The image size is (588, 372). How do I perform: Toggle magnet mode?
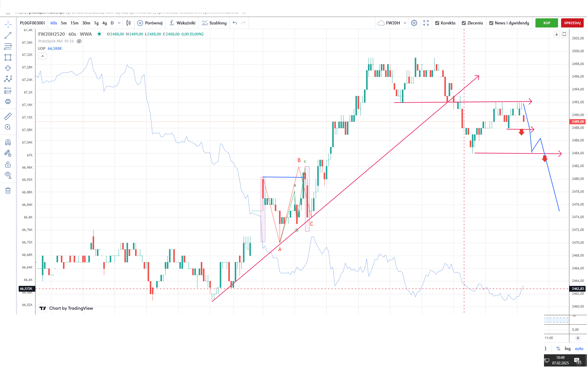pos(8,142)
